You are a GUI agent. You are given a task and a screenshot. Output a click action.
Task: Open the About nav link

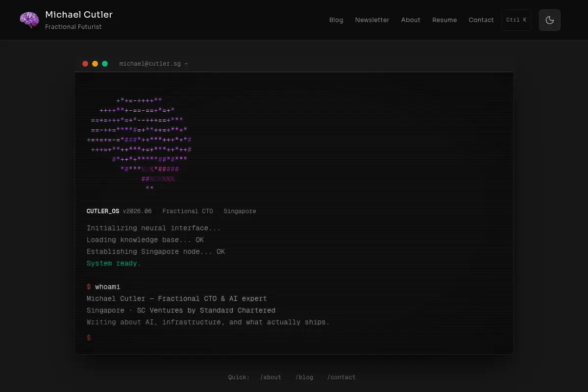tap(411, 20)
